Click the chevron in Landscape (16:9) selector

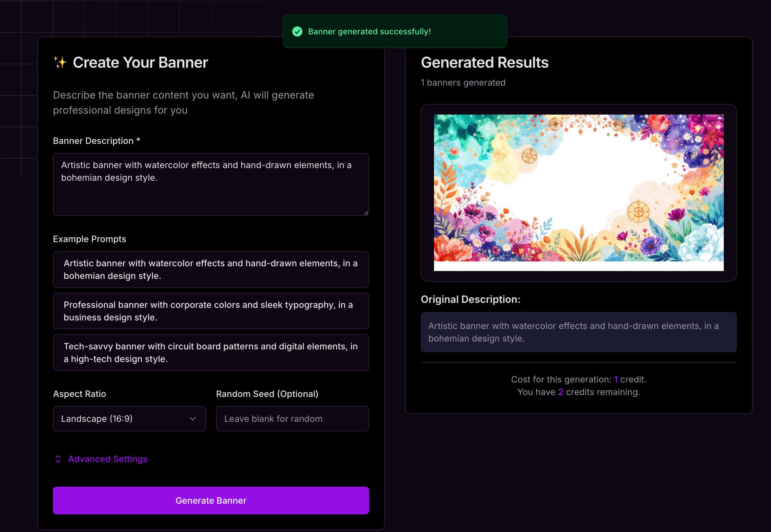[x=192, y=419]
